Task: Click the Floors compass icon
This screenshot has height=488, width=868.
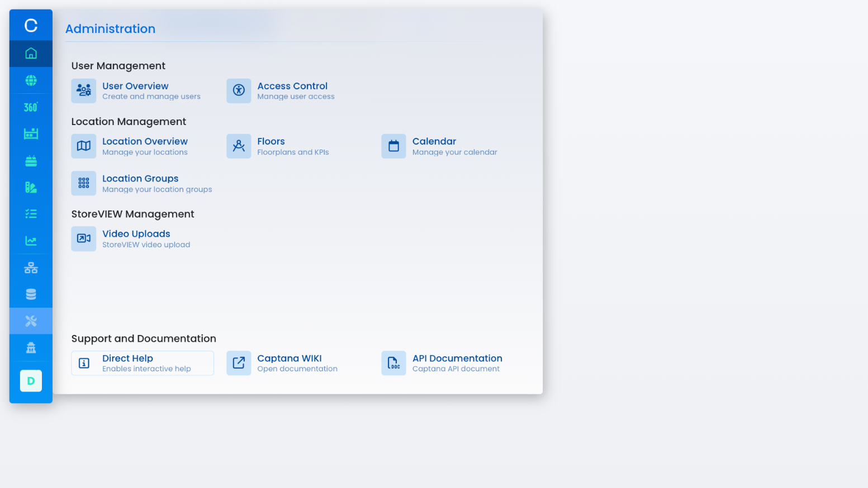Action: point(239,146)
